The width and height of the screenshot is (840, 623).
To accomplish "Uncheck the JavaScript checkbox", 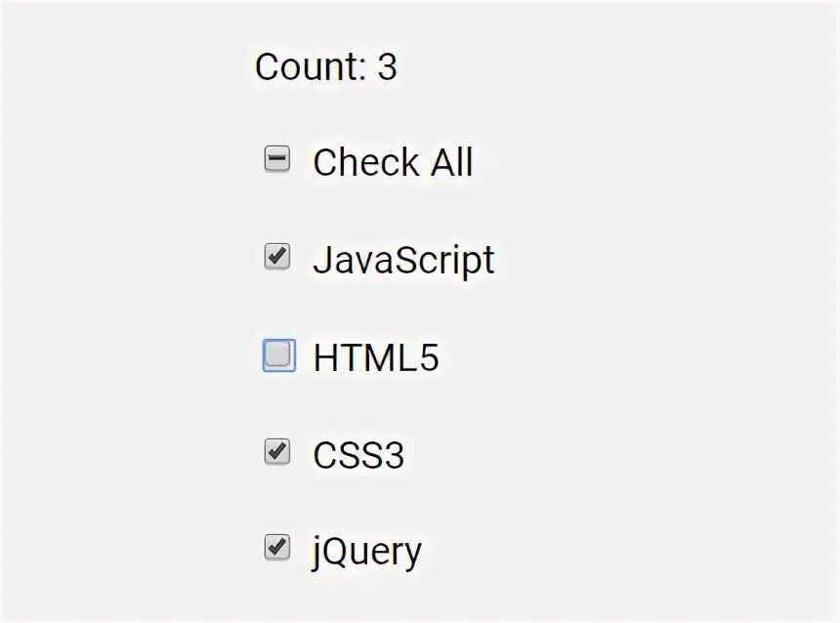I will [277, 257].
